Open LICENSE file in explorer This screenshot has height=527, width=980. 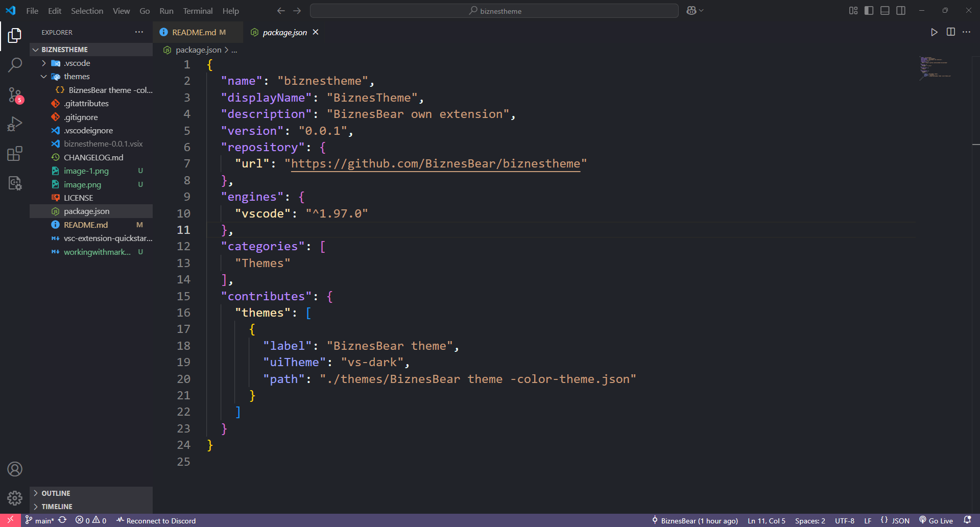tap(91, 198)
